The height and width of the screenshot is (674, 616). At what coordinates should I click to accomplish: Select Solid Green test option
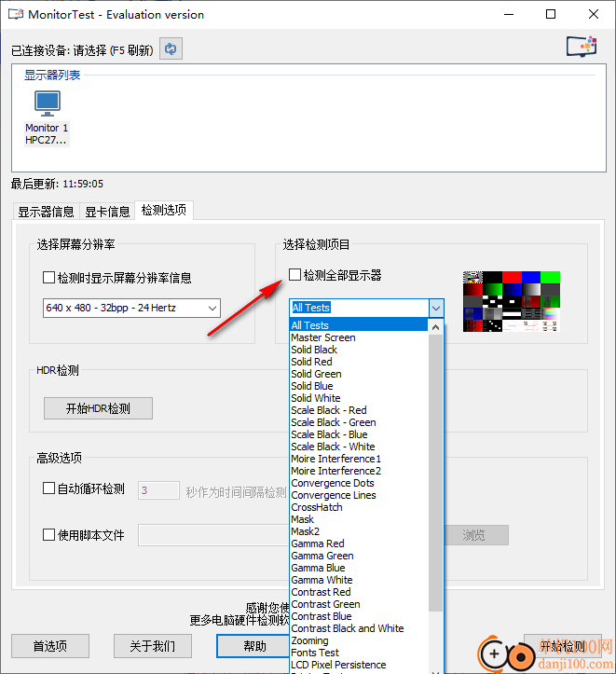pos(359,374)
